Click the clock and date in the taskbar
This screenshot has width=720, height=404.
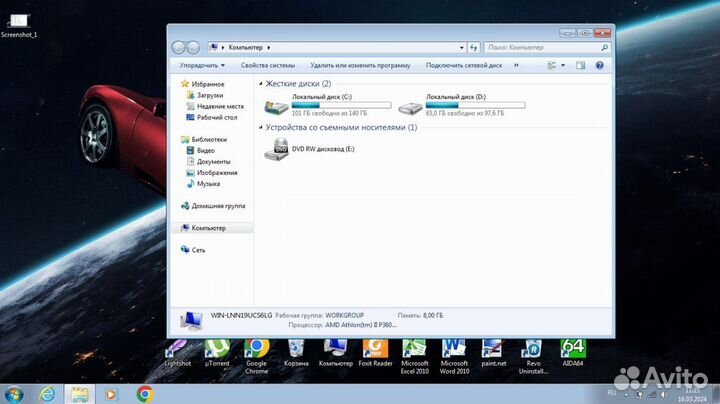[x=692, y=395]
